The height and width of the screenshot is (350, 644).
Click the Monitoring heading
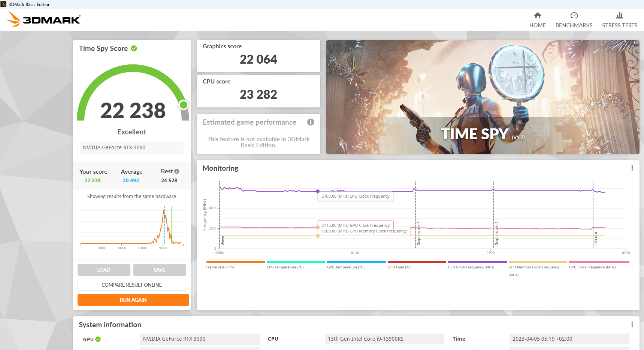[x=220, y=168]
